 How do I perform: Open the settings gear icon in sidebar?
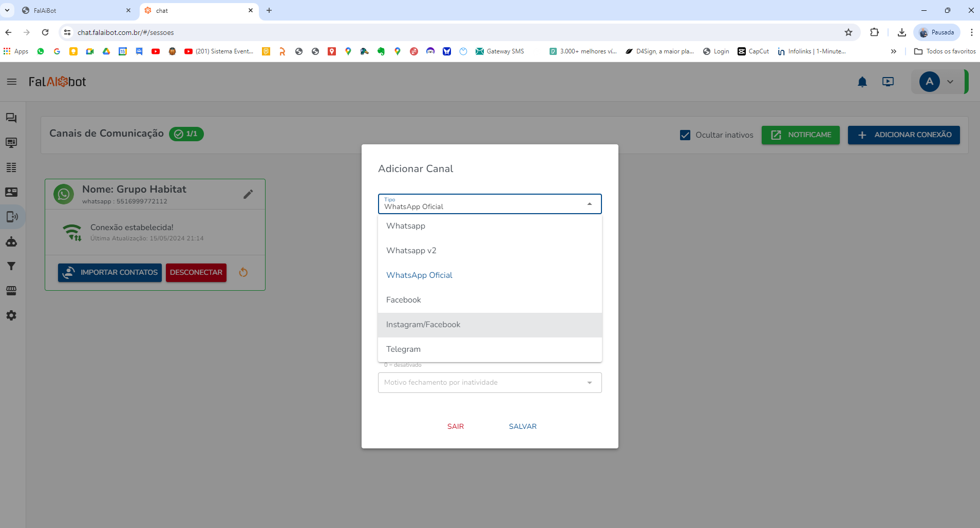[11, 315]
